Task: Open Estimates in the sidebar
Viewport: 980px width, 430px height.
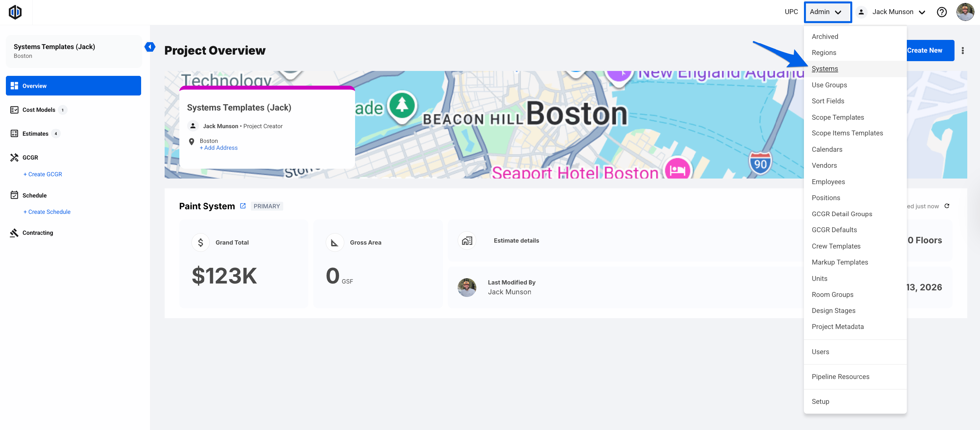Action: click(x=35, y=134)
